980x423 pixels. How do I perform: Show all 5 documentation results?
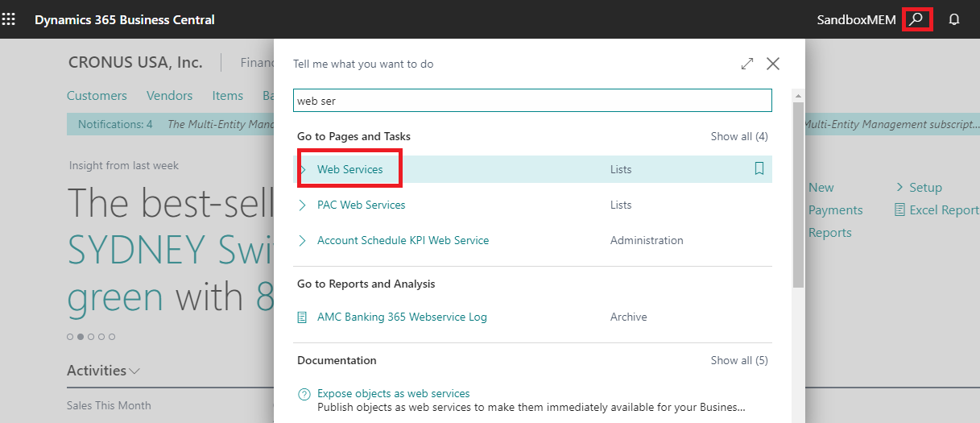pyautogui.click(x=739, y=360)
